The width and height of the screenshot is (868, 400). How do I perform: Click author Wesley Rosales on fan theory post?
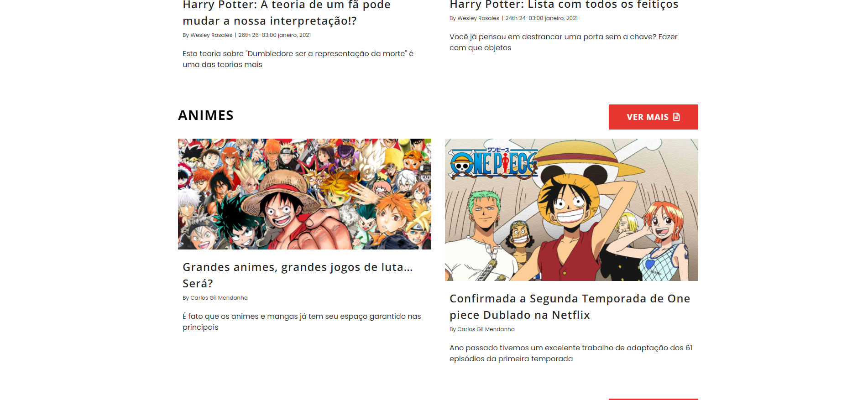click(x=211, y=35)
